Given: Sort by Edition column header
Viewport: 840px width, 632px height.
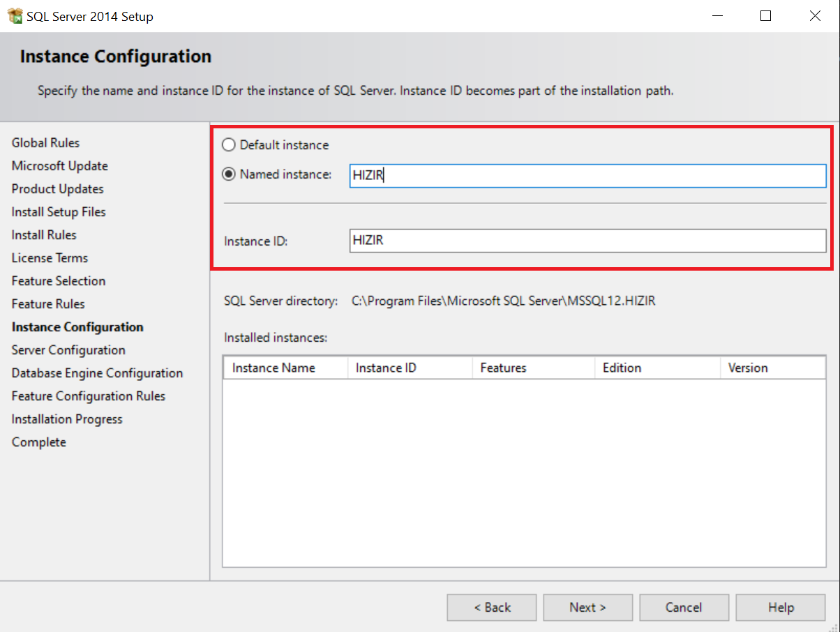Looking at the screenshot, I should [x=657, y=368].
